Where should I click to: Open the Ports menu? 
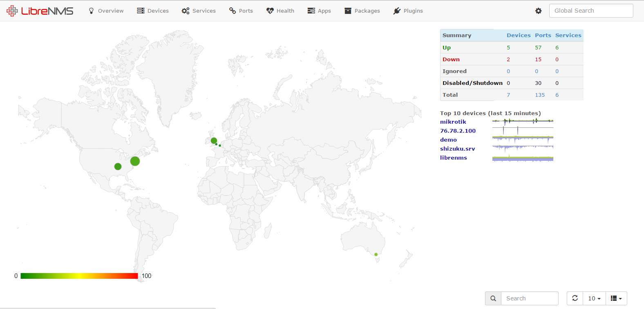(x=241, y=11)
